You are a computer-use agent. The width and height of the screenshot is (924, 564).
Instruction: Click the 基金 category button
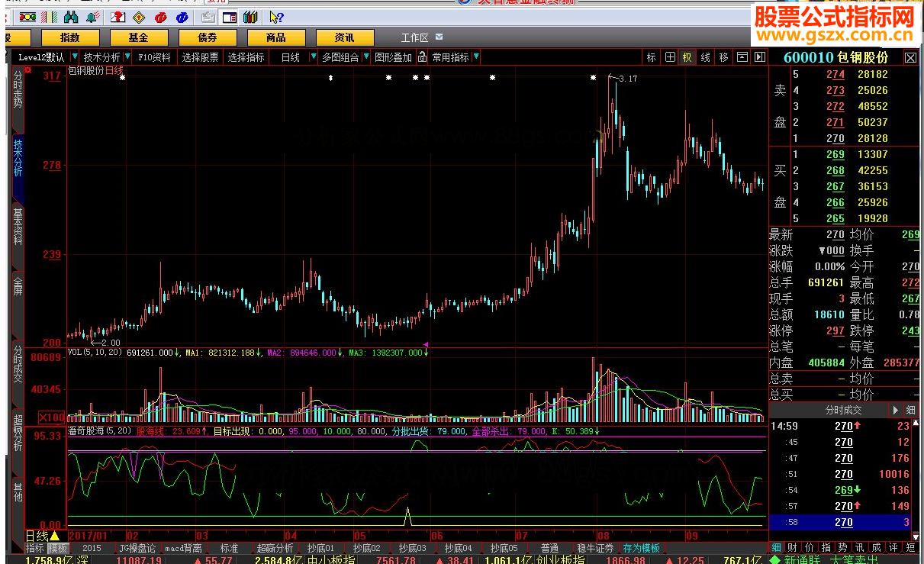138,37
